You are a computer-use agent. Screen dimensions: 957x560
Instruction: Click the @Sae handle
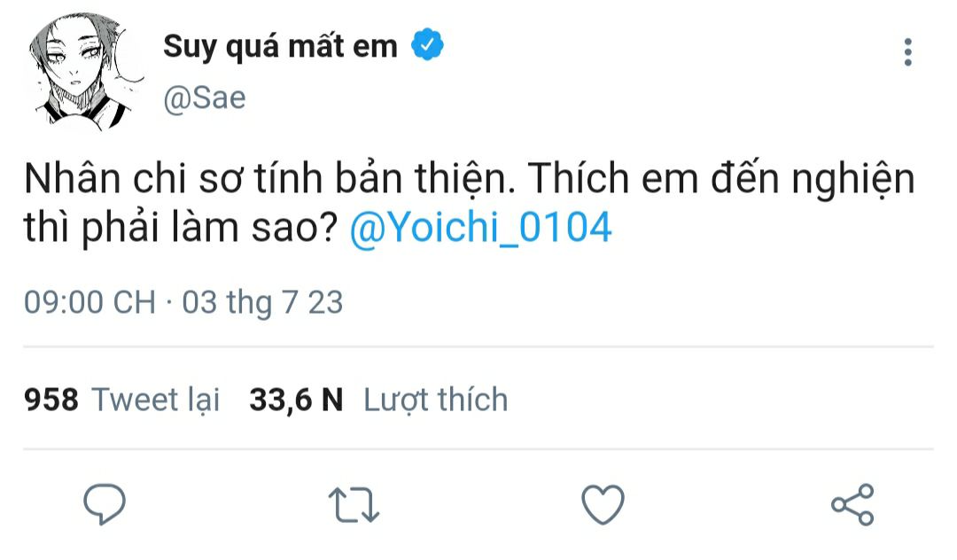[205, 98]
